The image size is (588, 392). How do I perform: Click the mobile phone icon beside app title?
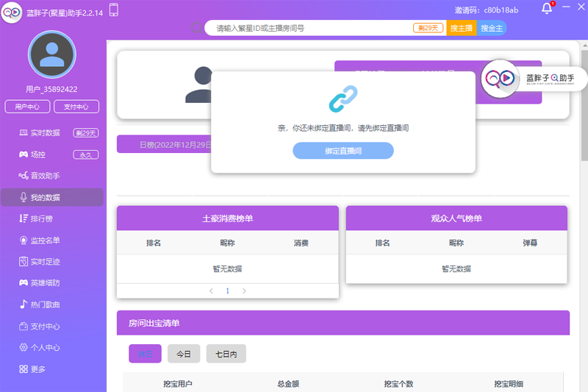(x=113, y=10)
